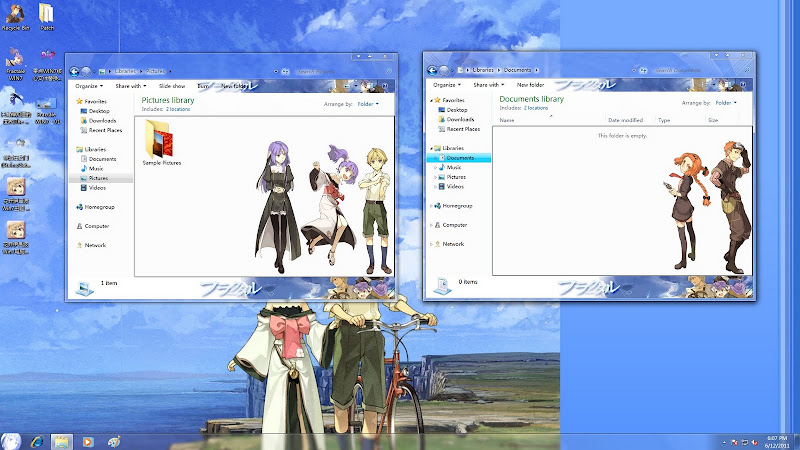This screenshot has width=800, height=450.
Task: Open Recent Places in Documents window
Action: pyautogui.click(x=459, y=129)
